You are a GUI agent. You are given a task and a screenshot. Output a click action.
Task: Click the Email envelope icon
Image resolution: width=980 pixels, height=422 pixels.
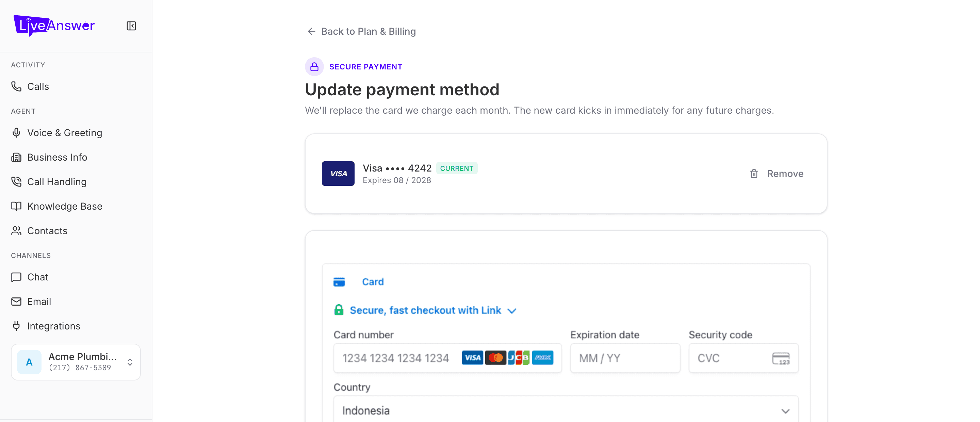tap(16, 302)
